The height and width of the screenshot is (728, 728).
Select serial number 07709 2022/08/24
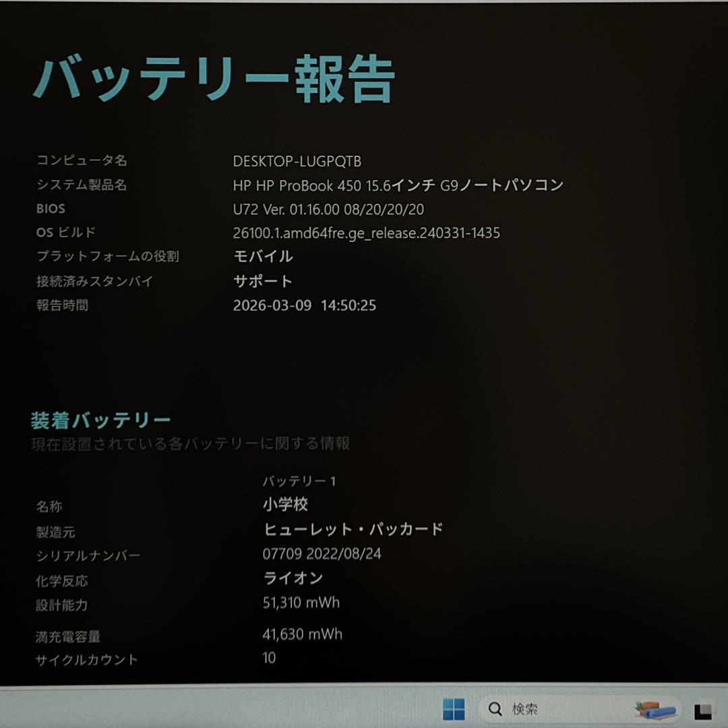(x=322, y=553)
